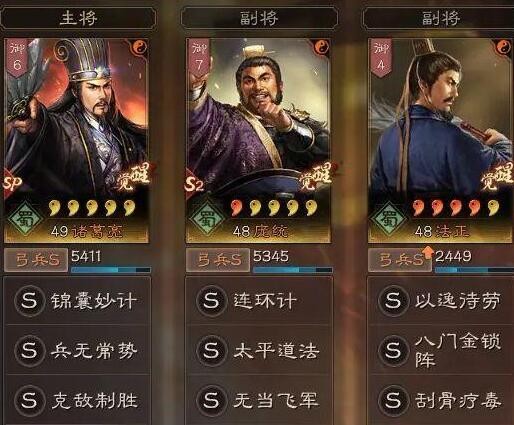Tap the 蜀 faction badge on 诸葛亮
The image size is (514, 425).
(x=25, y=219)
